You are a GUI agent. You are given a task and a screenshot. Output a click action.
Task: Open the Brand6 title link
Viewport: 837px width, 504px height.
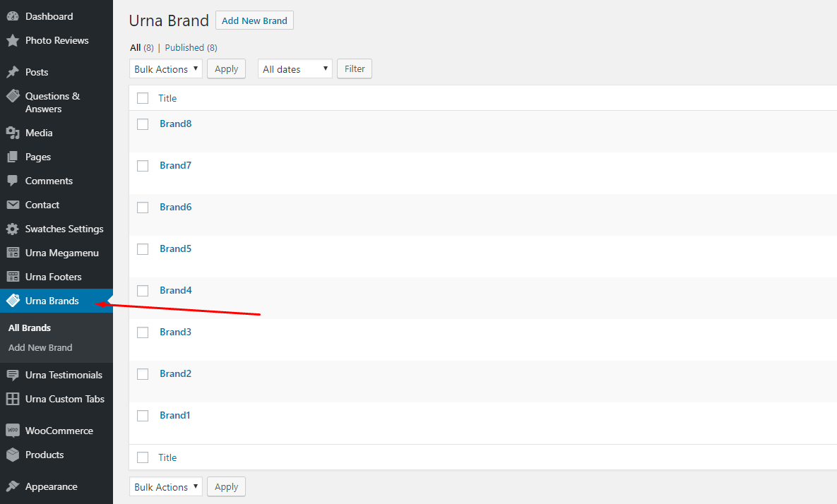(176, 207)
